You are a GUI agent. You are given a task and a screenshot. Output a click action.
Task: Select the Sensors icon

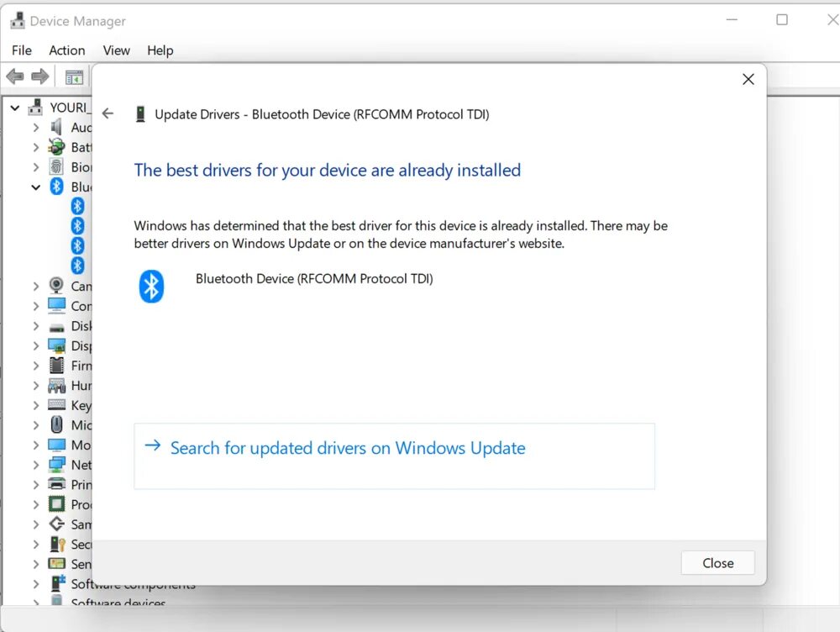pyautogui.click(x=56, y=563)
